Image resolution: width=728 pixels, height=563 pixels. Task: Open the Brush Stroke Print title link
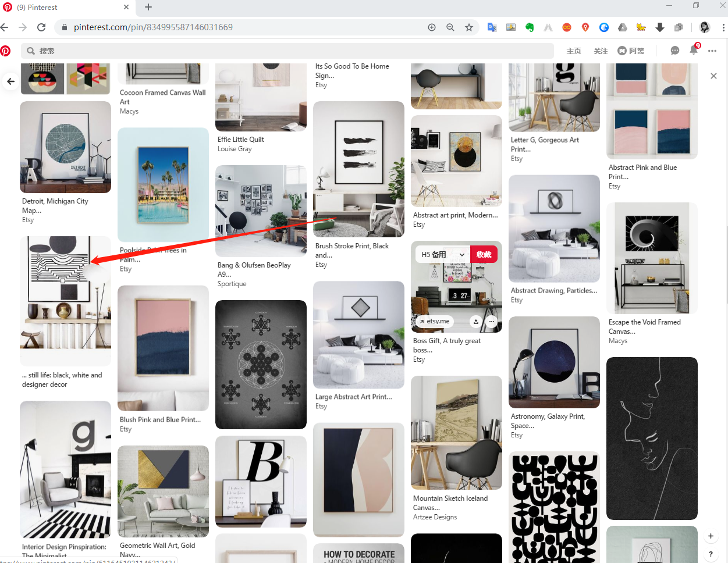click(x=352, y=251)
